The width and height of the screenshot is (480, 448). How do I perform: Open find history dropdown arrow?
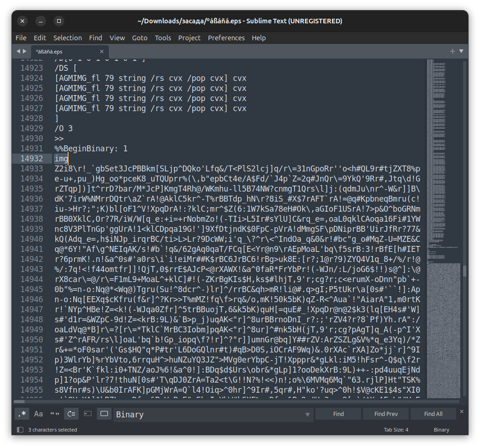click(308, 415)
